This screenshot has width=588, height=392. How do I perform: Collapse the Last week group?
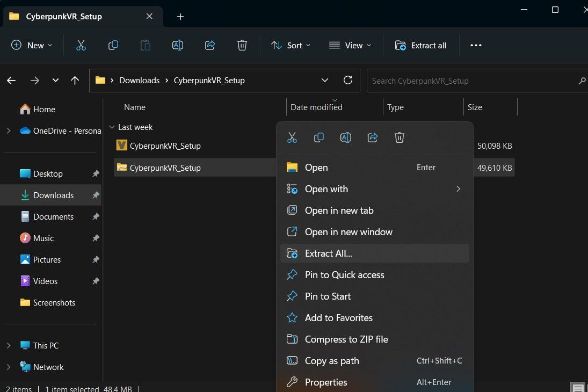(x=112, y=127)
